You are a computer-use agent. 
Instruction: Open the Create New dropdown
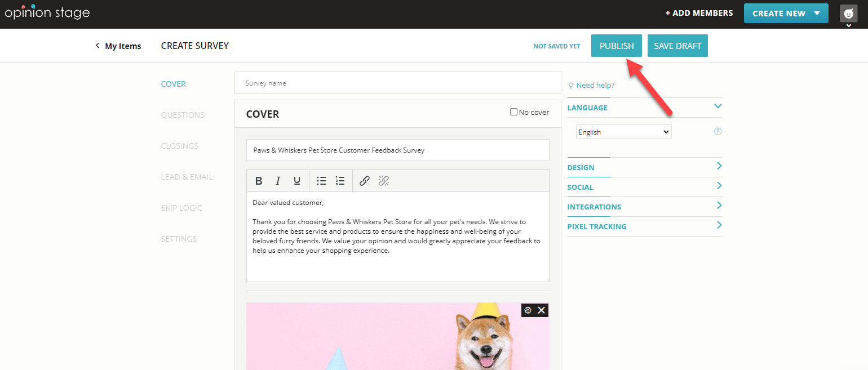coord(786,14)
